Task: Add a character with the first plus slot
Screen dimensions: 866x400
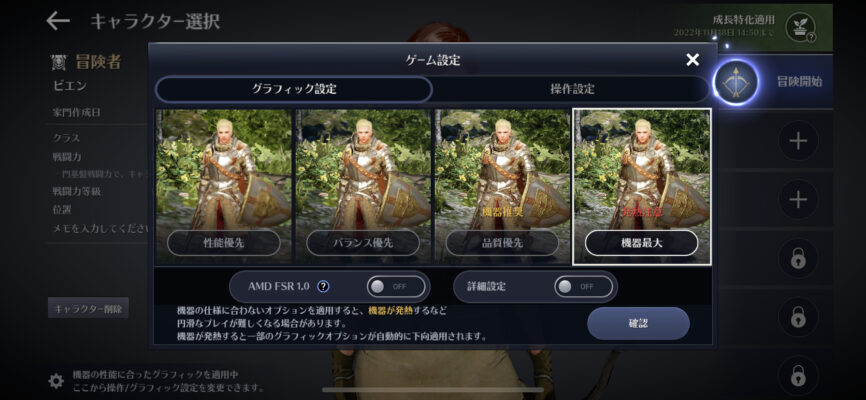Action: [798, 141]
